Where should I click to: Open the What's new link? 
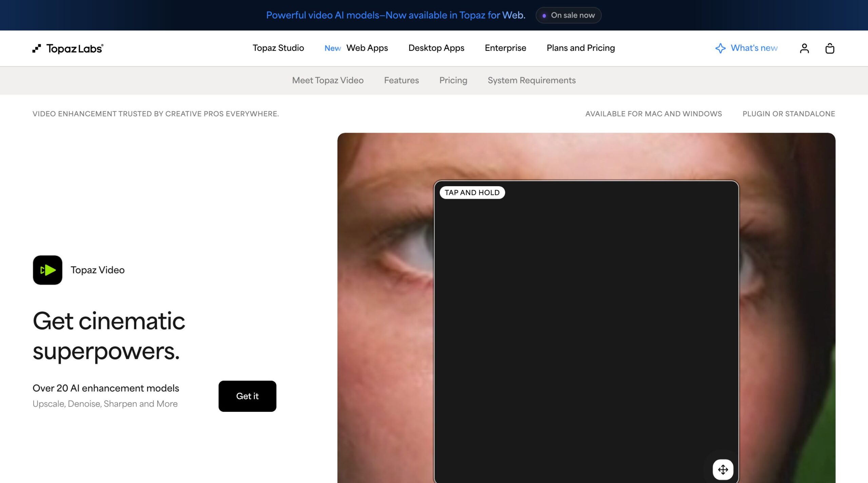[x=754, y=48]
